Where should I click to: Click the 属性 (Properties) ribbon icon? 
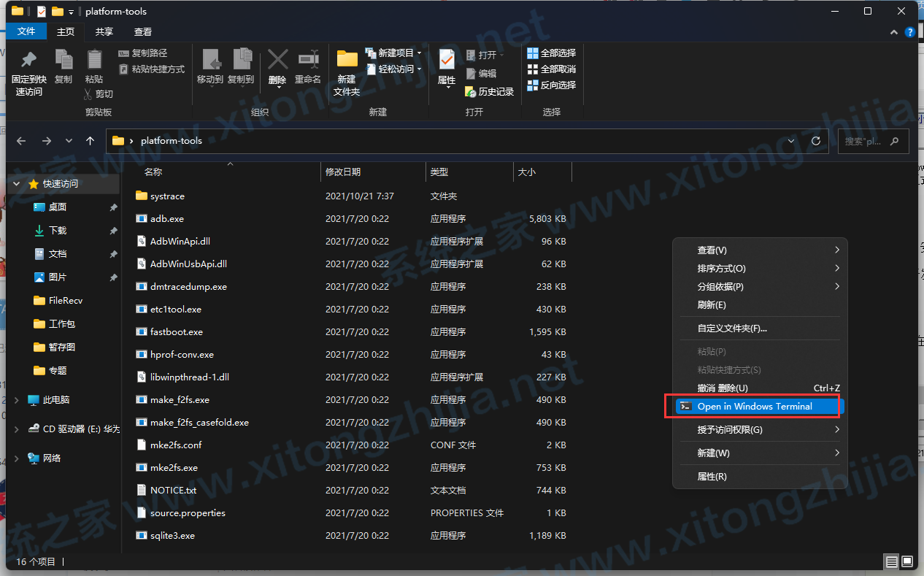tap(446, 69)
